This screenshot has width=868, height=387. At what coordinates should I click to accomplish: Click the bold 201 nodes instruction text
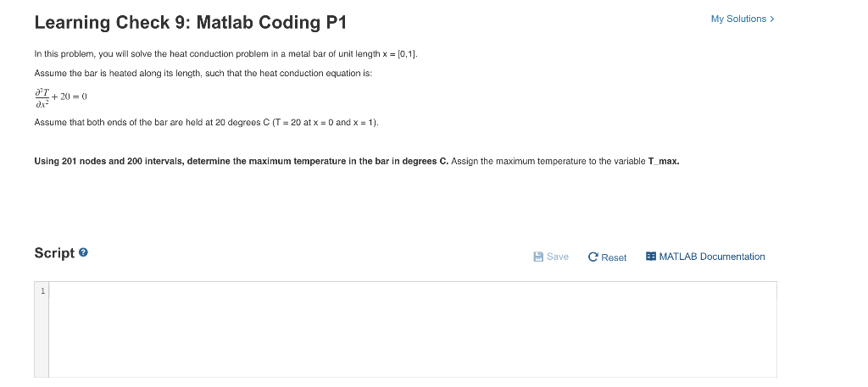242,162
